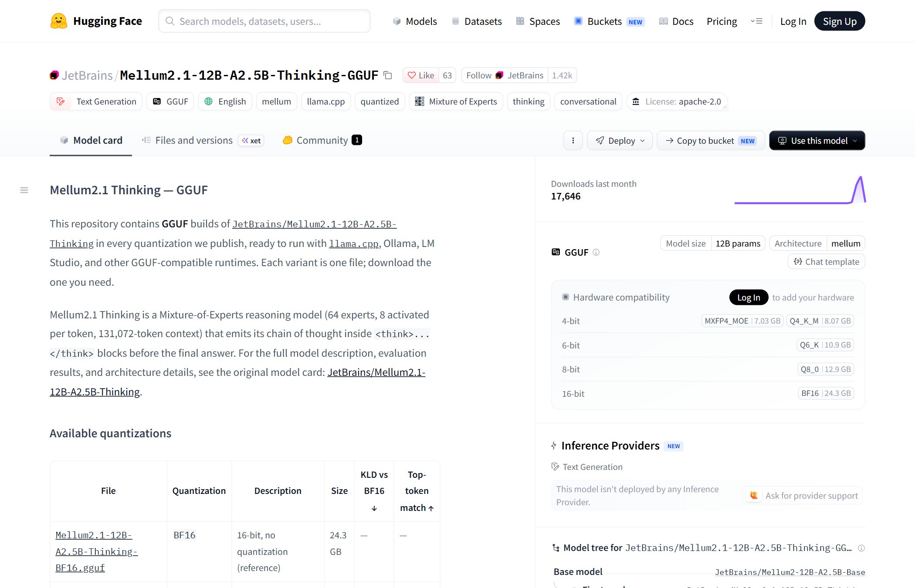Click Log In to add your hardware
Screen dimensions: 915x588
749,297
